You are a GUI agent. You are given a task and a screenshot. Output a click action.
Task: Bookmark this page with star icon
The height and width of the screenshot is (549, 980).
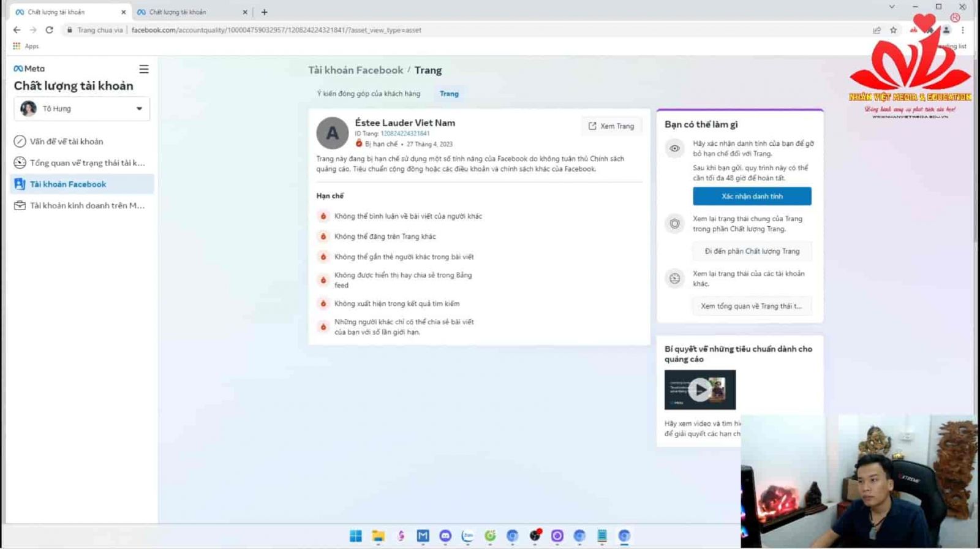894,30
